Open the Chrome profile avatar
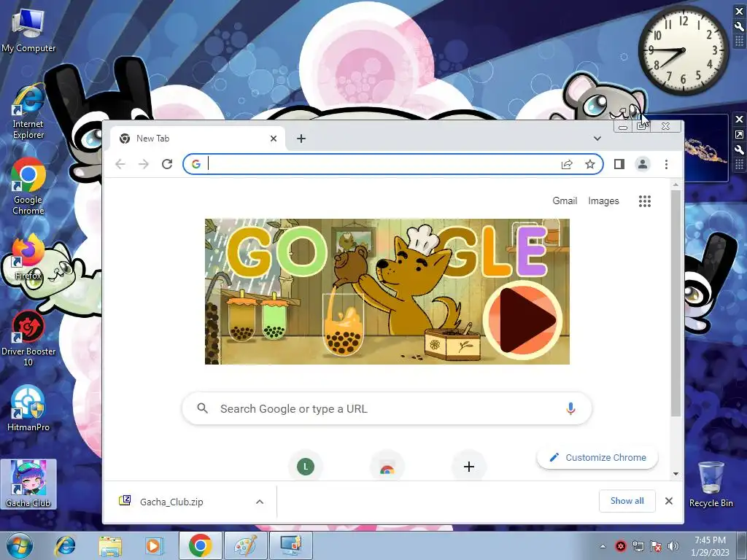Image resolution: width=747 pixels, height=560 pixels. click(x=642, y=164)
